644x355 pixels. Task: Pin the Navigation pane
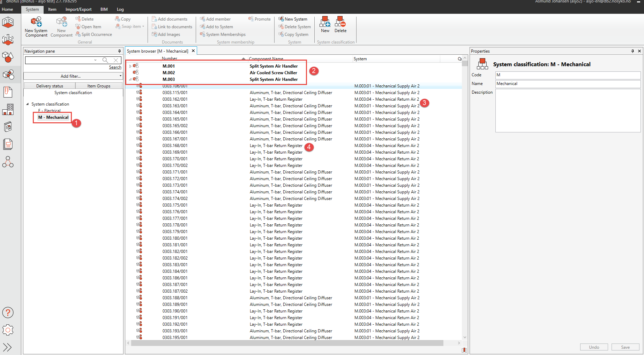[119, 51]
